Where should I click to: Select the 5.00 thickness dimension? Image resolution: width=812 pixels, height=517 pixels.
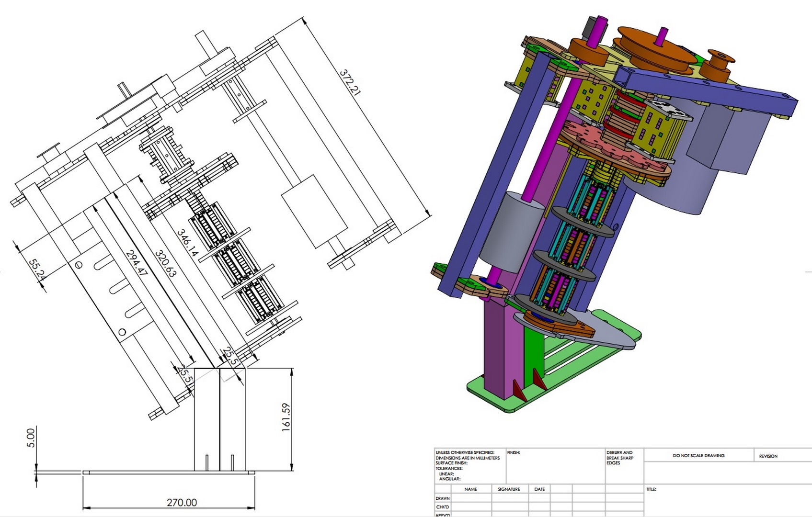[x=30, y=438]
